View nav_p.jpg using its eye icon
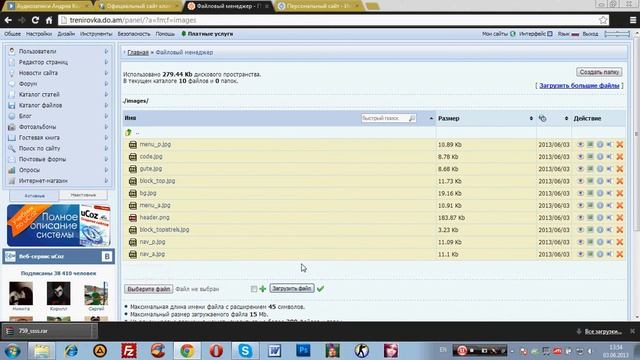 pos(580,242)
